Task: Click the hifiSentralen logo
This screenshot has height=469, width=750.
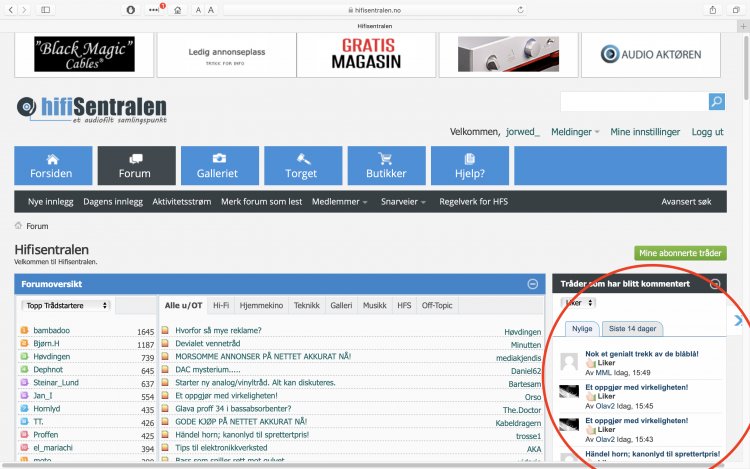Action: (x=92, y=109)
